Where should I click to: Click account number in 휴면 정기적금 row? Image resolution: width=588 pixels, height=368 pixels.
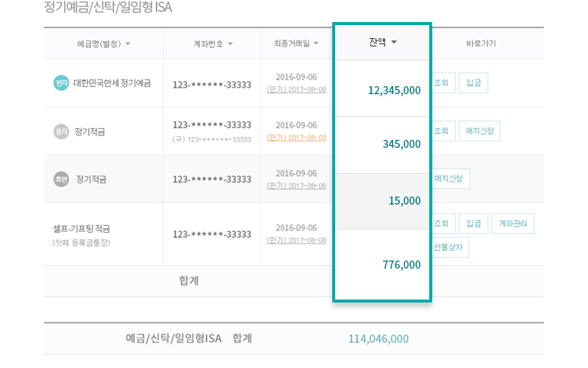(212, 180)
